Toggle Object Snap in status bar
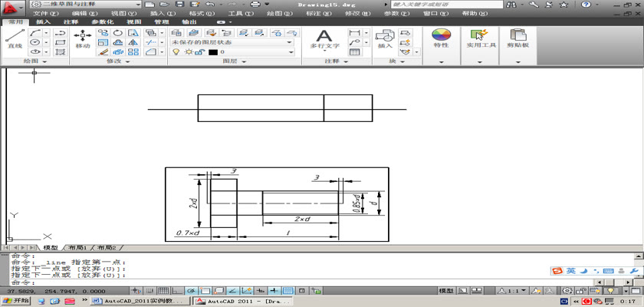The height and width of the screenshot is (307, 644). point(205,291)
